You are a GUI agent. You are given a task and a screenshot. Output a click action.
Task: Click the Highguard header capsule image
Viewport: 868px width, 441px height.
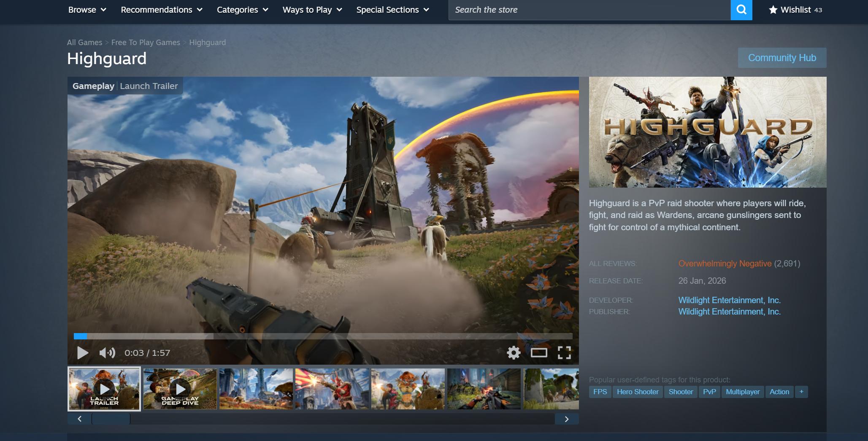tap(708, 132)
